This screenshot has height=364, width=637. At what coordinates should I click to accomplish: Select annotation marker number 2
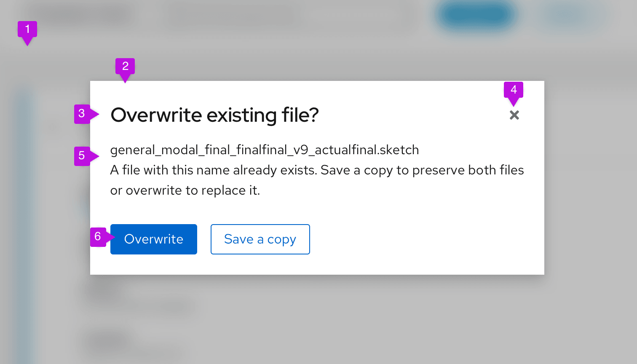tap(125, 67)
